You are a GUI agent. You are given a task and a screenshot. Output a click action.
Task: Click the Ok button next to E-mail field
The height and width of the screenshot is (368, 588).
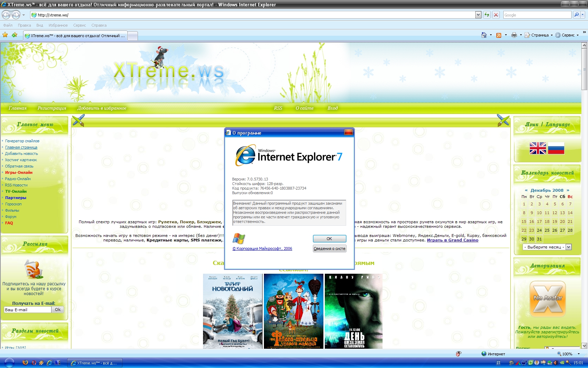point(58,309)
